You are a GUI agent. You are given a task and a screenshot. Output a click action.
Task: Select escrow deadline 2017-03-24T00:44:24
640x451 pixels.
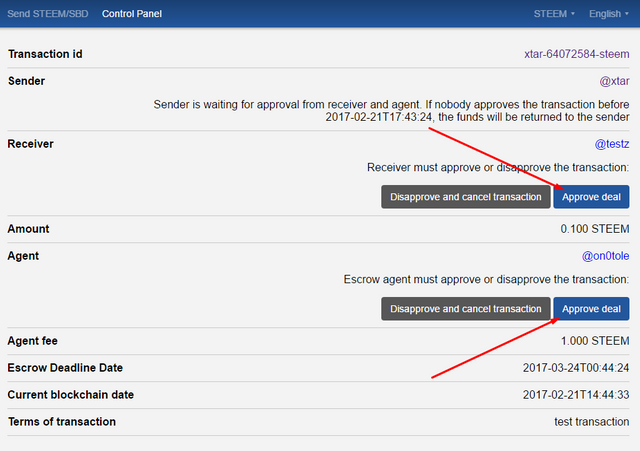tap(576, 368)
